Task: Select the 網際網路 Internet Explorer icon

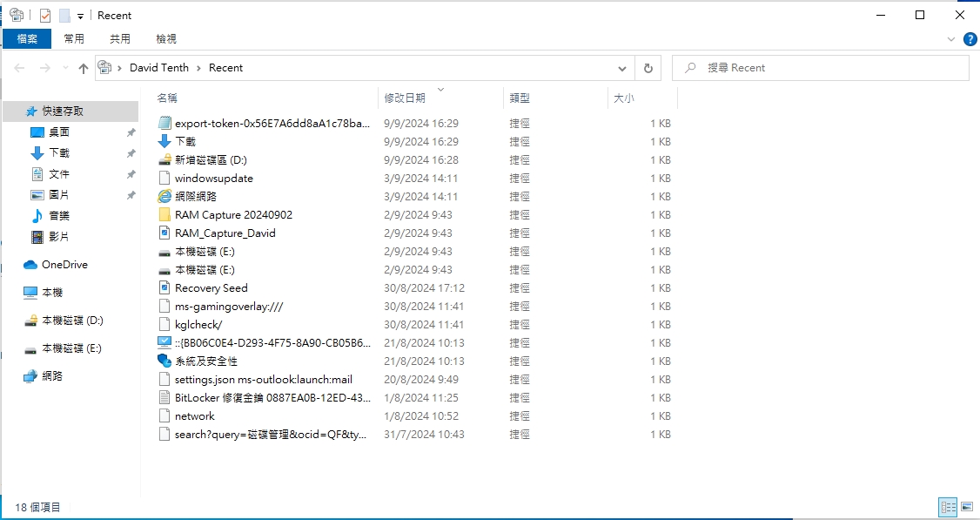Action: point(164,197)
